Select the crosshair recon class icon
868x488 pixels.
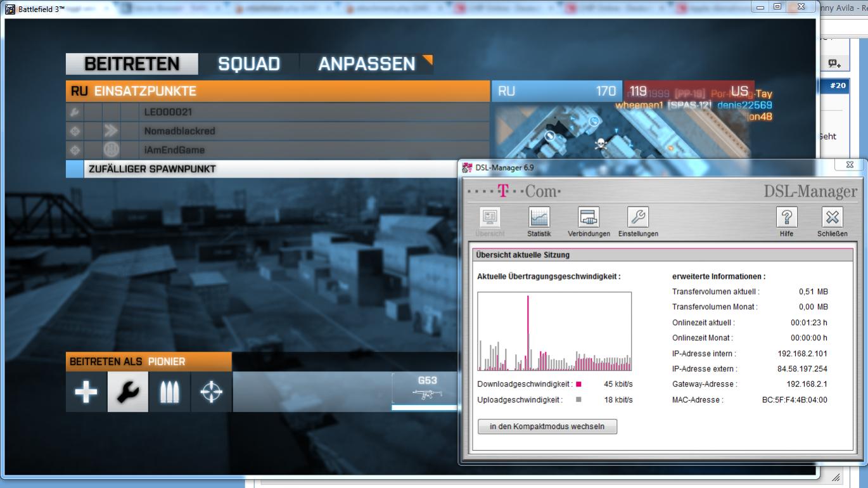pos(211,392)
